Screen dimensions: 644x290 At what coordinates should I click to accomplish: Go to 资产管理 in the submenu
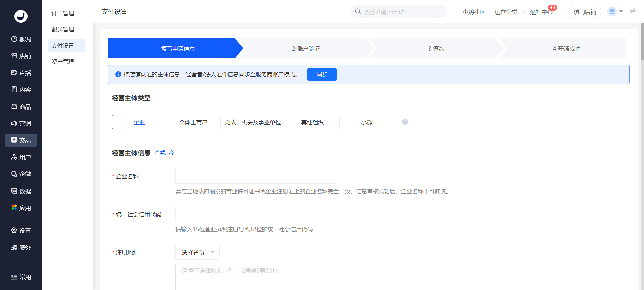pos(63,62)
